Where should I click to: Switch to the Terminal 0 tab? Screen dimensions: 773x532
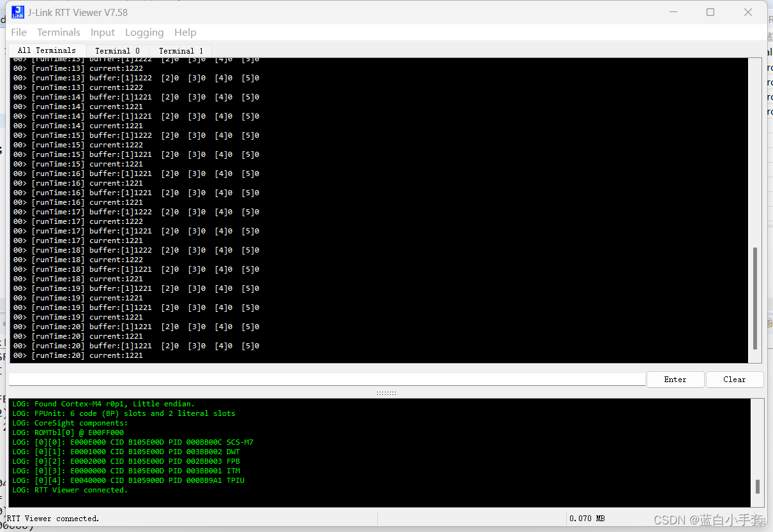118,50
